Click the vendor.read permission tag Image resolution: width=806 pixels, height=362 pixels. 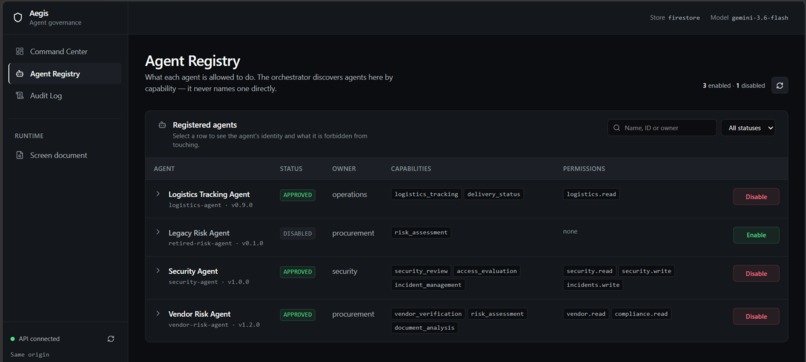click(x=585, y=314)
